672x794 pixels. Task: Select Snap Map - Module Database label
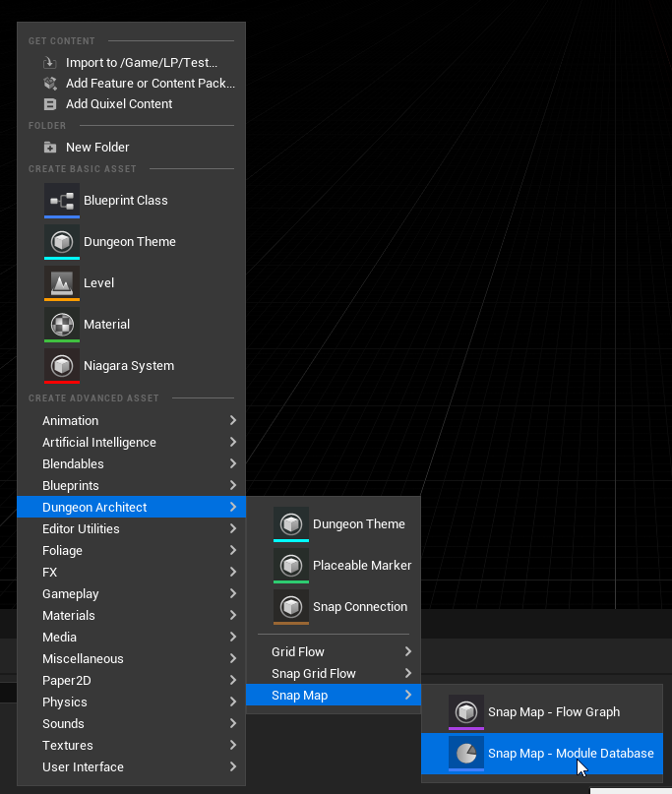pyautogui.click(x=571, y=754)
